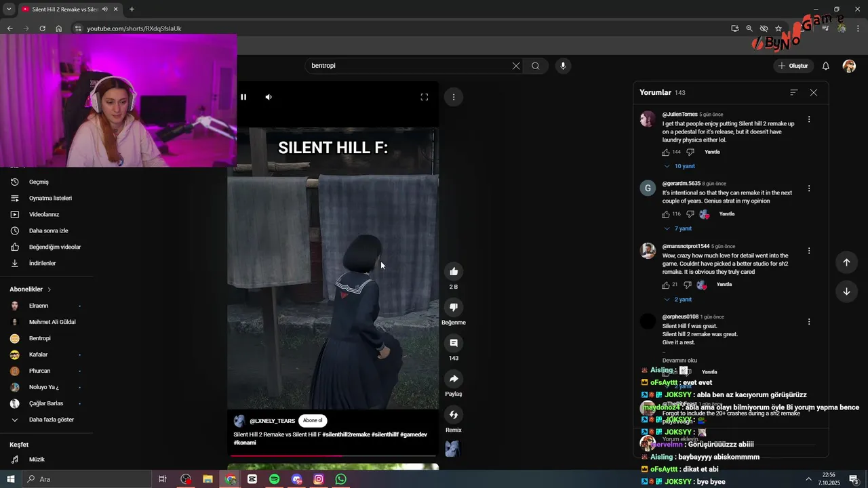Viewport: 868px width, 488px height.
Task: Expand comment with Devamını oku
Action: click(679, 361)
